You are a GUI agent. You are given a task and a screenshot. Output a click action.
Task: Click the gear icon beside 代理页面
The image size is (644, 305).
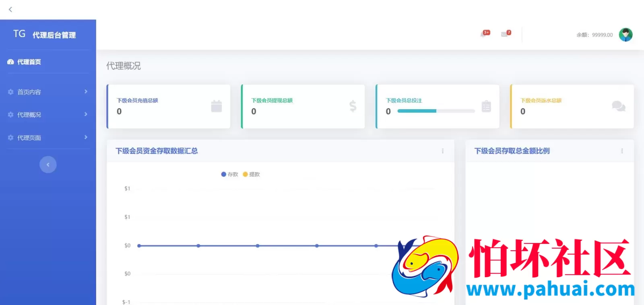coord(10,138)
